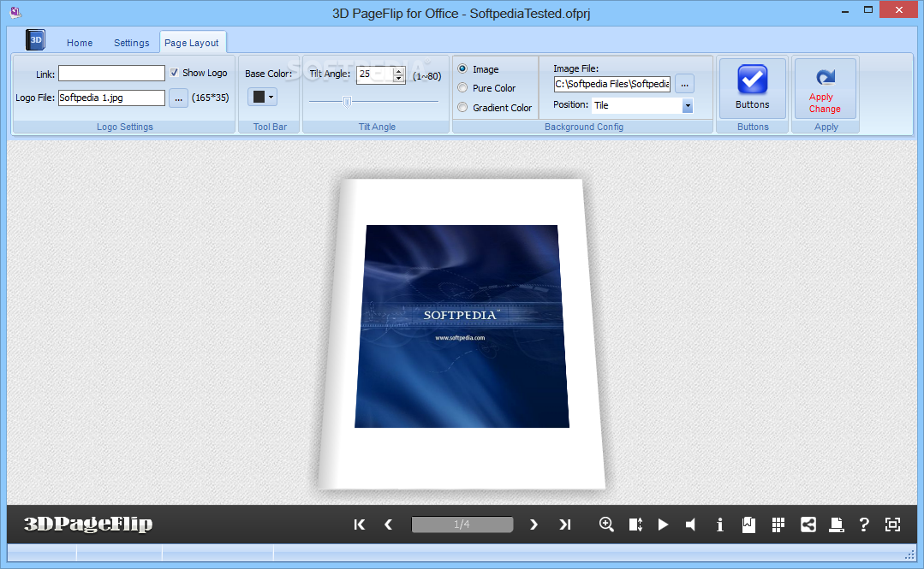Decrease the Tilt Angle spinner value
The width and height of the screenshot is (924, 569).
click(x=399, y=79)
